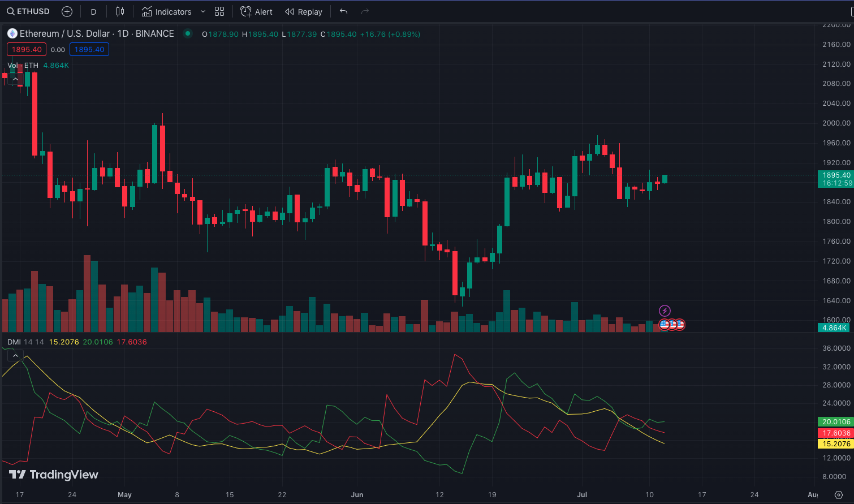Click the 1895.40 current price label
The width and height of the screenshot is (854, 504).
pyautogui.click(x=836, y=175)
